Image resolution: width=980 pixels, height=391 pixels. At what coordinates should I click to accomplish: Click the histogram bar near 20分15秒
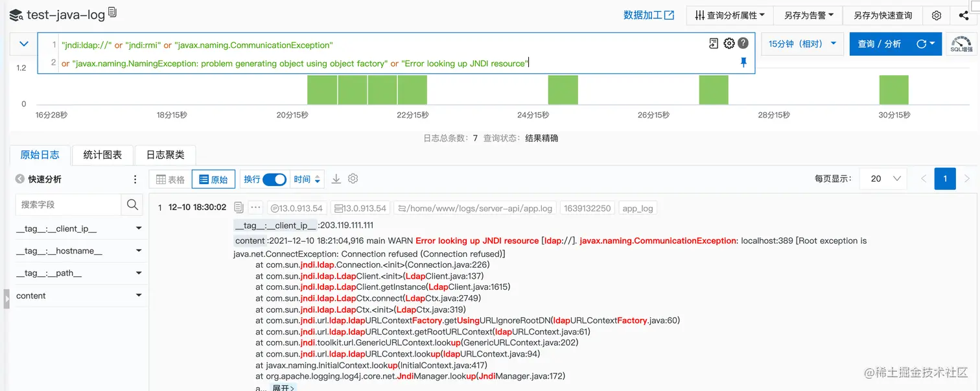(x=322, y=89)
